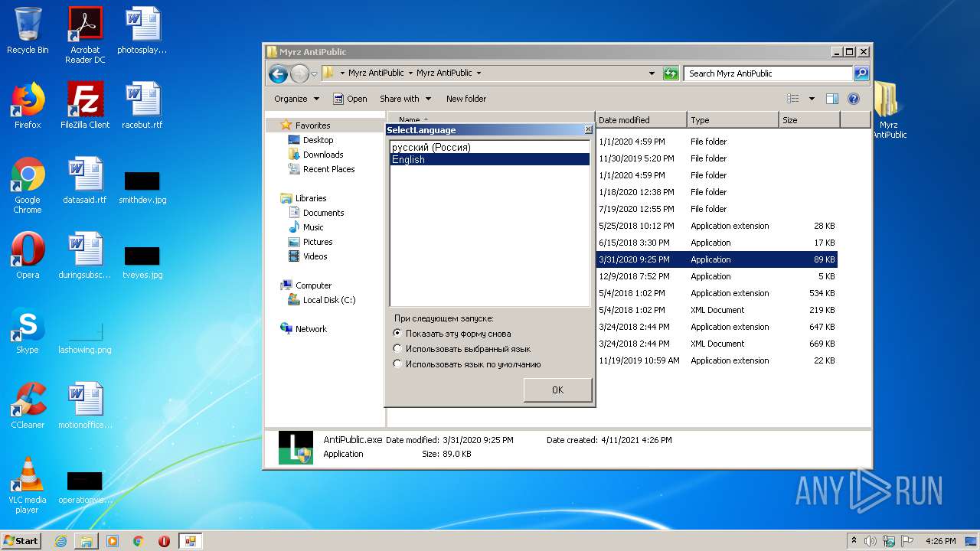
Task: Open Chrome from the taskbar
Action: click(x=138, y=541)
